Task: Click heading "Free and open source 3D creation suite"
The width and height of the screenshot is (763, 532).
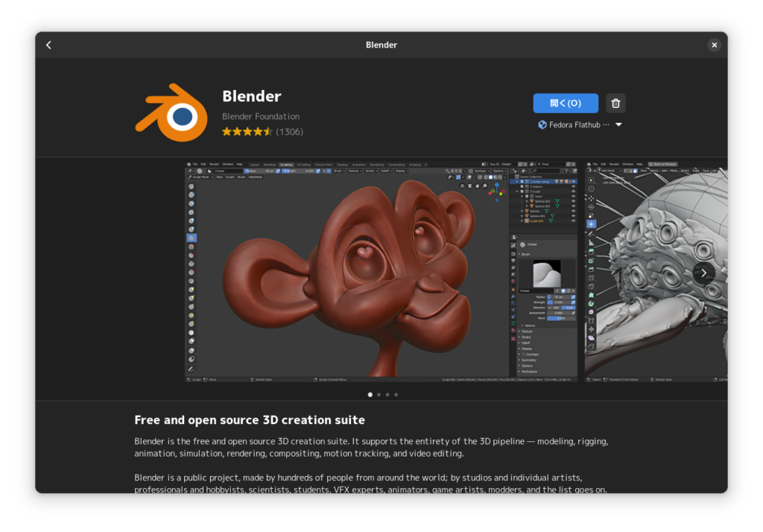Action: click(250, 419)
